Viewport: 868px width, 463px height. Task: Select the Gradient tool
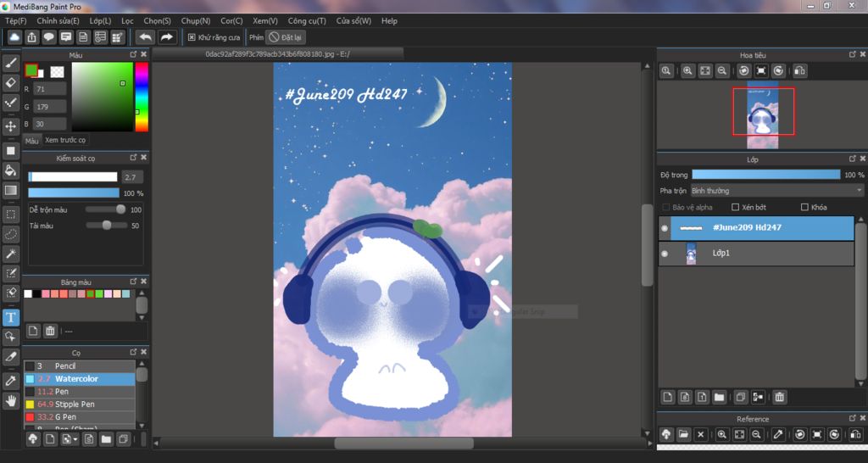[x=10, y=190]
